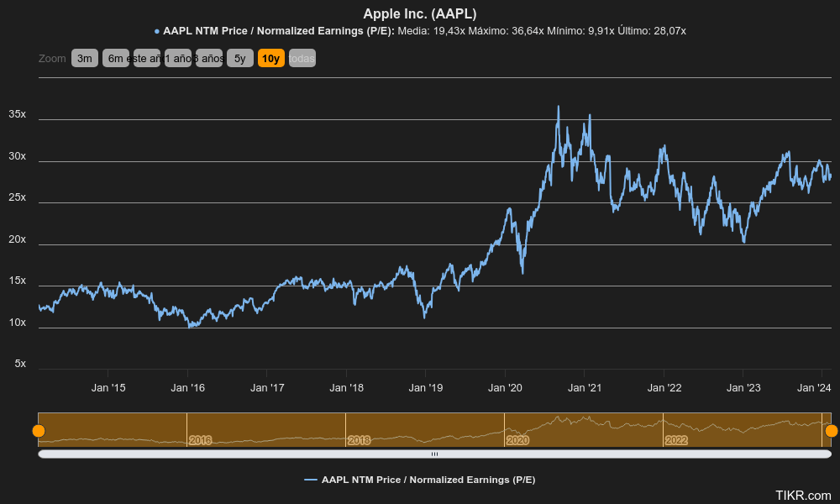The image size is (840, 504).
Task: Select the 6m zoom range button
Action: [116, 59]
